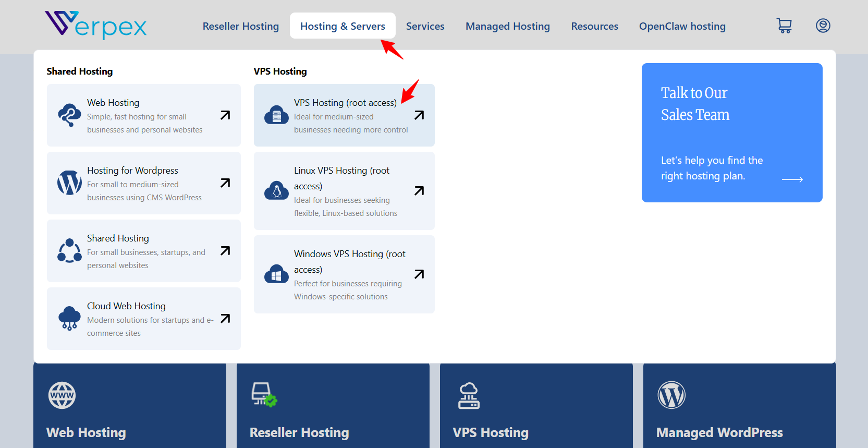Click the arrow icon beside Shared Hosting
The width and height of the screenshot is (868, 448).
pos(225,251)
